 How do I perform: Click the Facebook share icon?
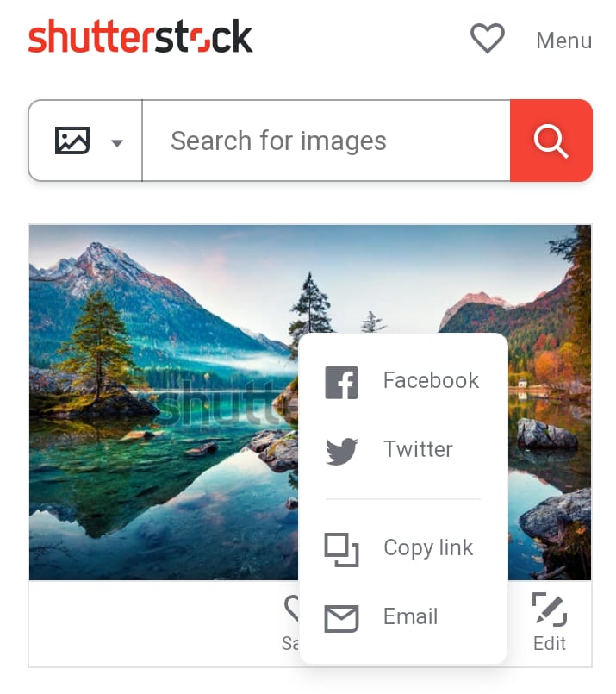[341, 383]
